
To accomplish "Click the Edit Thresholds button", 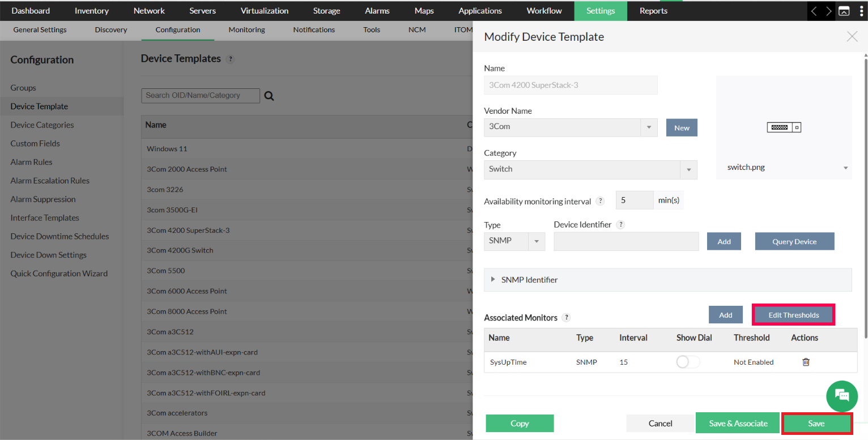I will point(794,315).
